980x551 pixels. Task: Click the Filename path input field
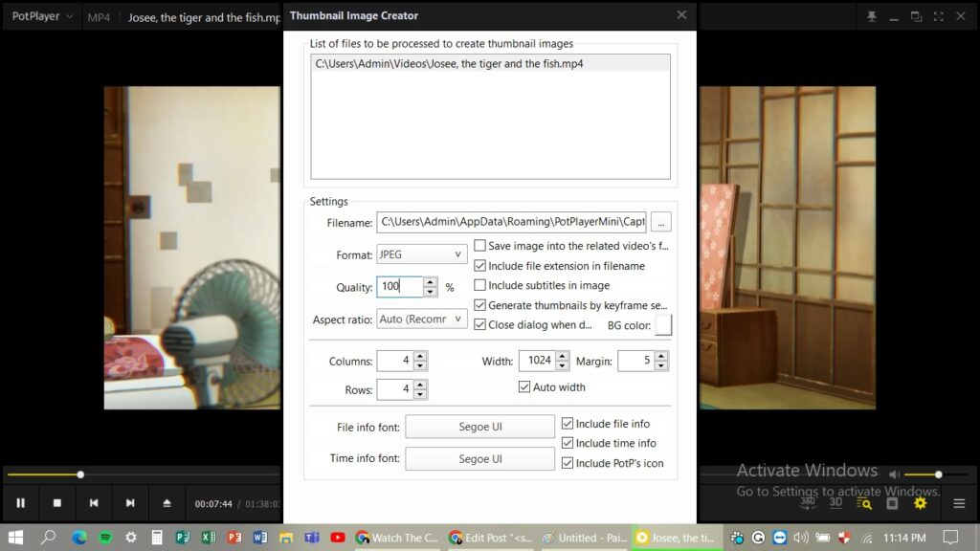tap(511, 222)
